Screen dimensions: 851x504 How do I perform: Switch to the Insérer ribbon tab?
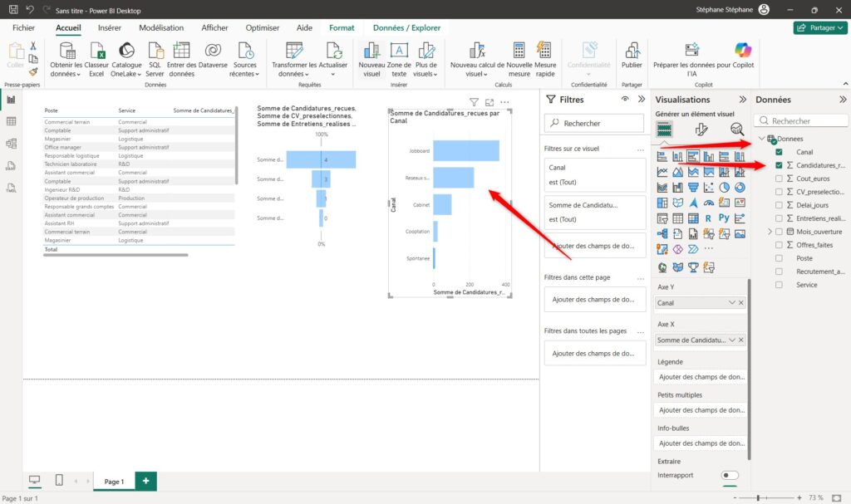point(109,27)
